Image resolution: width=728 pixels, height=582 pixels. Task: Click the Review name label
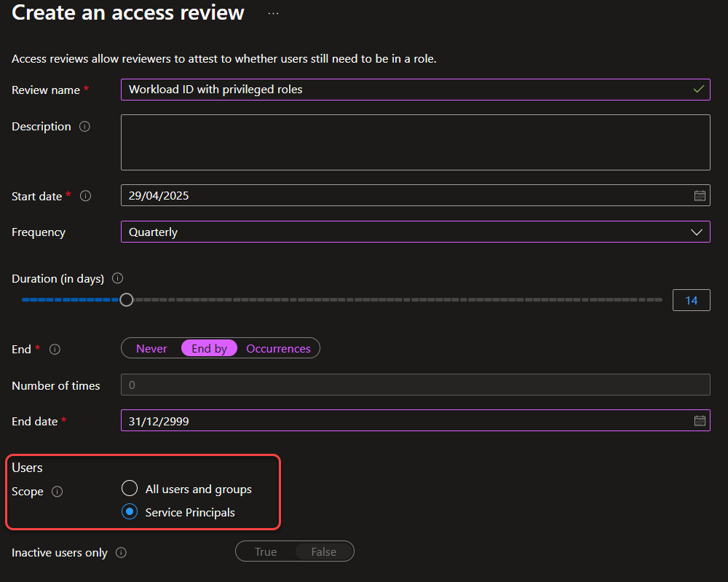click(45, 90)
